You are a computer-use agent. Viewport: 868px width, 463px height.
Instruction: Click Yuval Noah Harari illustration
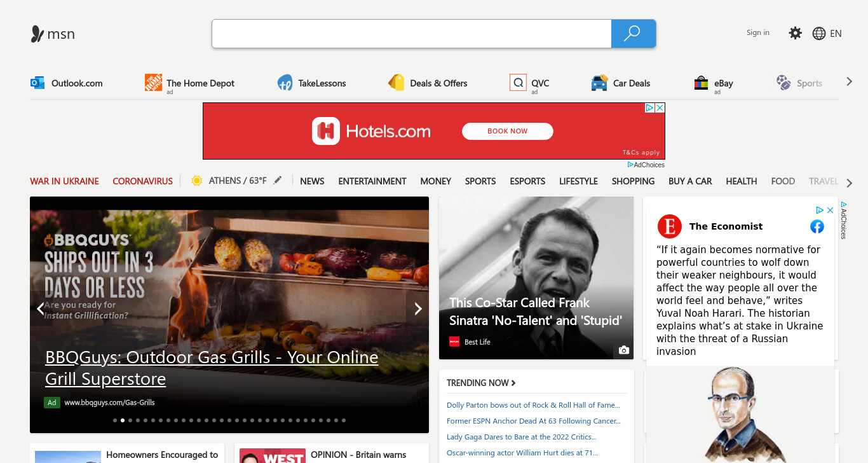740,414
